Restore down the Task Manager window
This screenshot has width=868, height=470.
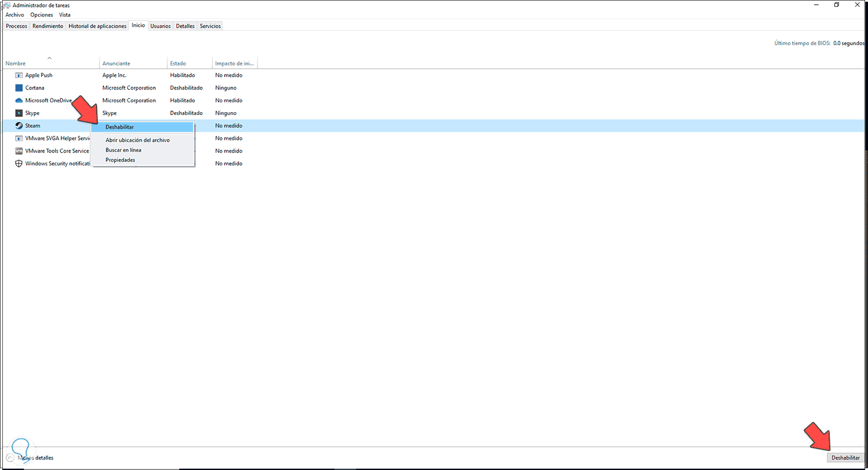pyautogui.click(x=837, y=5)
